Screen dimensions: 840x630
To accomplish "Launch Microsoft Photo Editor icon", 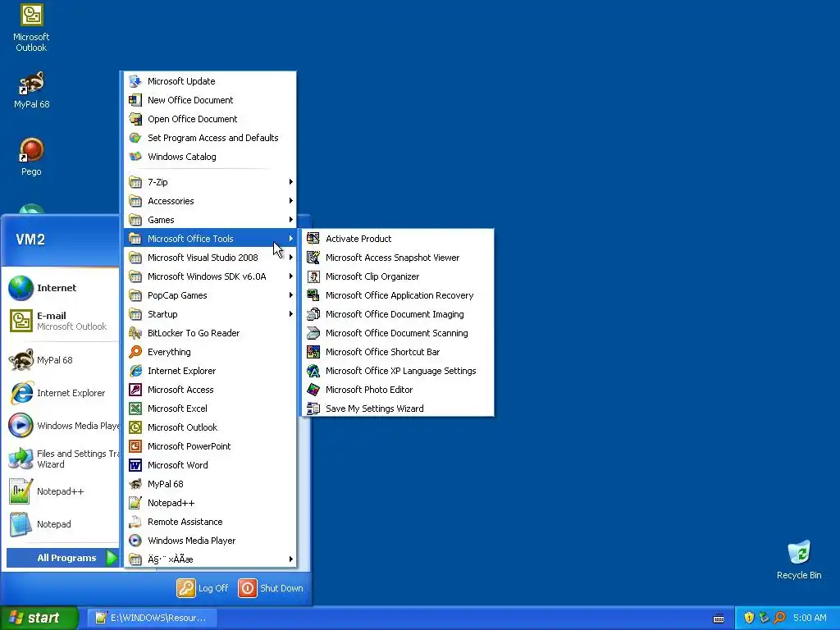I will [x=313, y=390].
